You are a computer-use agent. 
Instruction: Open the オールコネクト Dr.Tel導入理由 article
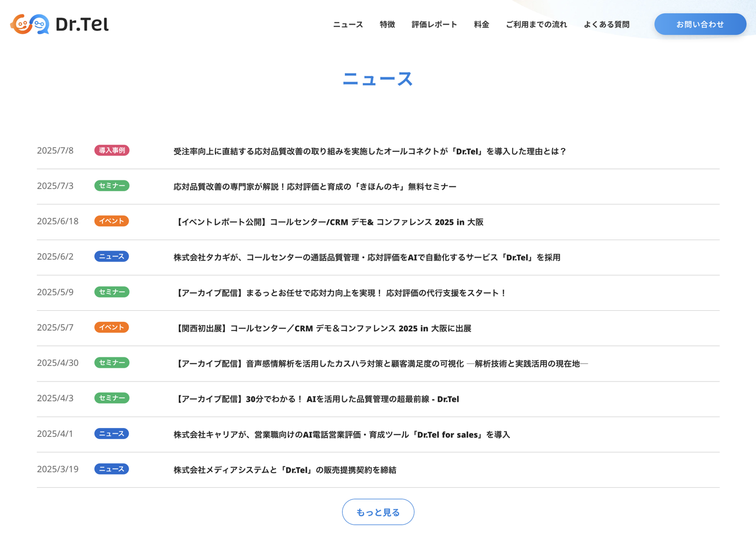point(370,151)
